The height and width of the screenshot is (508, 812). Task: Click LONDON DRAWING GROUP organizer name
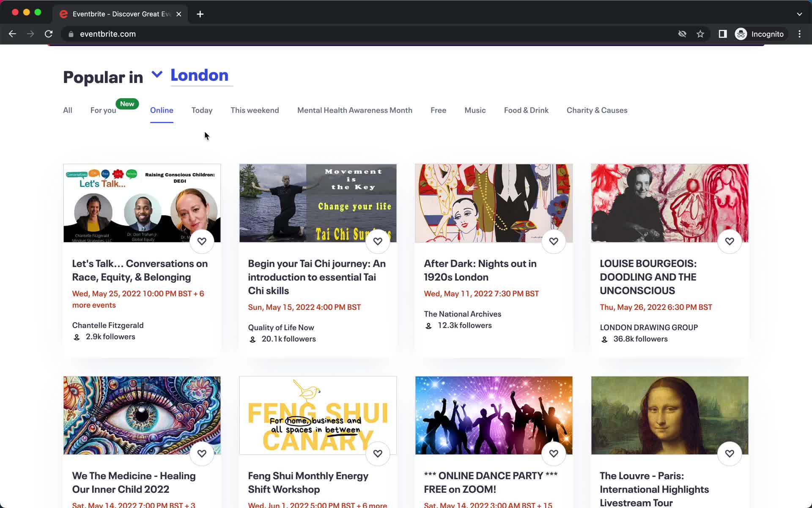tap(649, 327)
